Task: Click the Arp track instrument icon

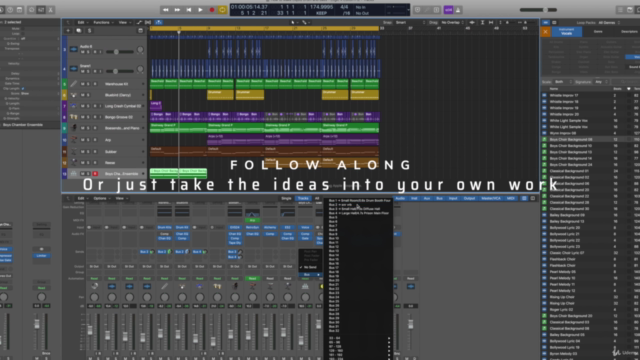Action: pyautogui.click(x=73, y=140)
